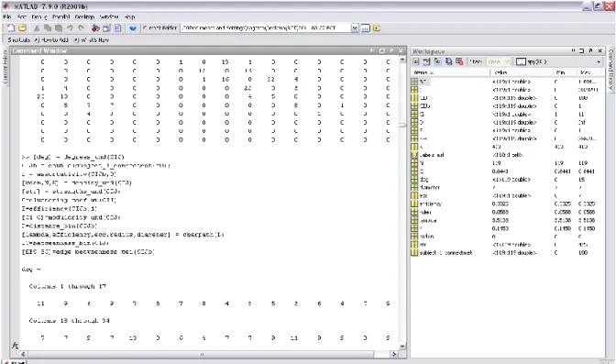Screen dimensions: 616x364
Task: Click the Paste clipboard icon in the toolbar
Action: click(59, 28)
